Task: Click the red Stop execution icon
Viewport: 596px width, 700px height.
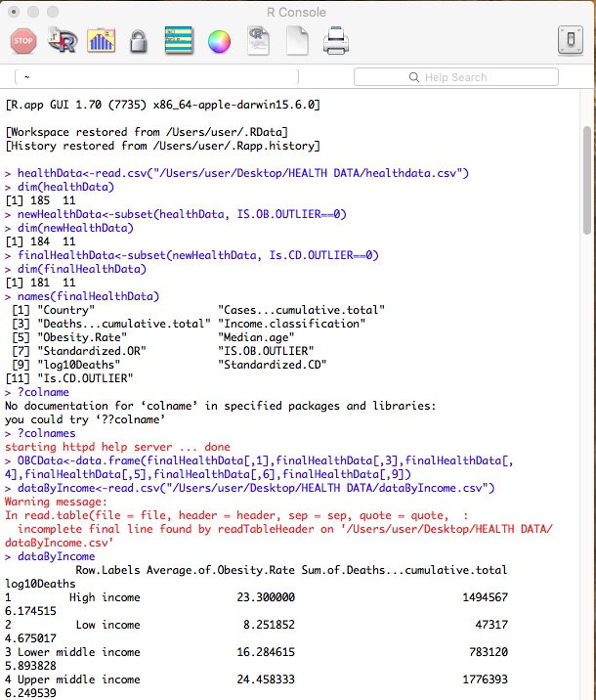Action: tap(23, 40)
